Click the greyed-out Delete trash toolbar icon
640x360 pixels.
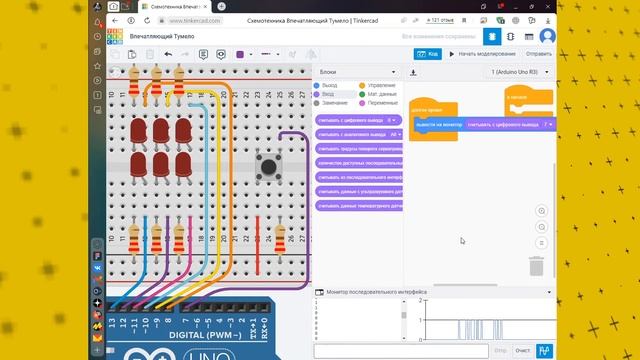pyautogui.click(x=150, y=54)
